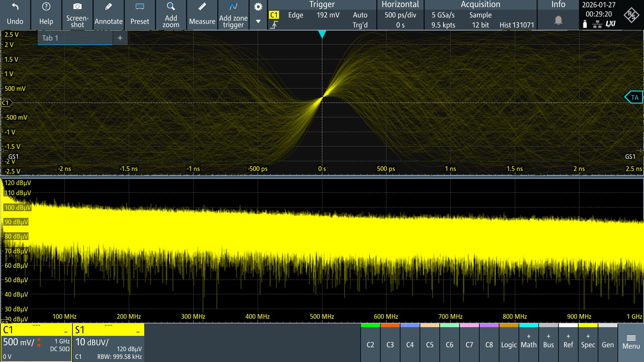The height and width of the screenshot is (362, 644).
Task: Click the notification bell in Info
Action: pyautogui.click(x=558, y=20)
